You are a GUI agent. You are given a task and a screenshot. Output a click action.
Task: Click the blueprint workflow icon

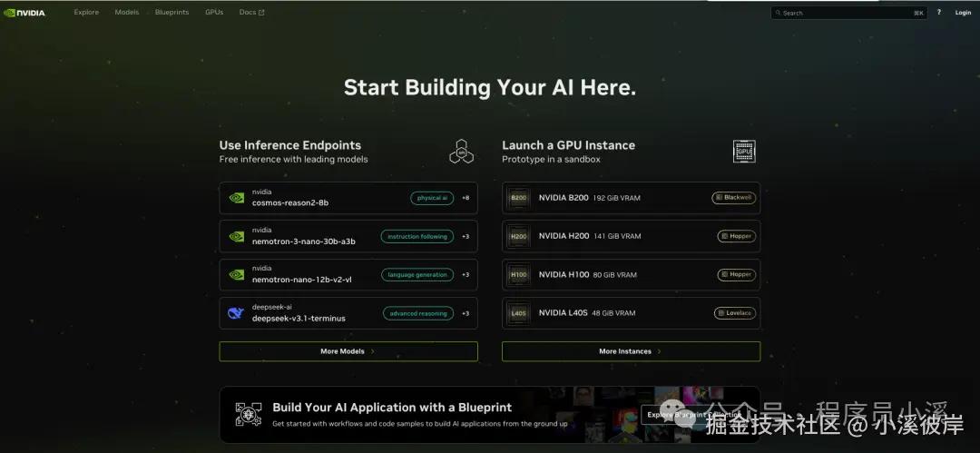pyautogui.click(x=248, y=415)
